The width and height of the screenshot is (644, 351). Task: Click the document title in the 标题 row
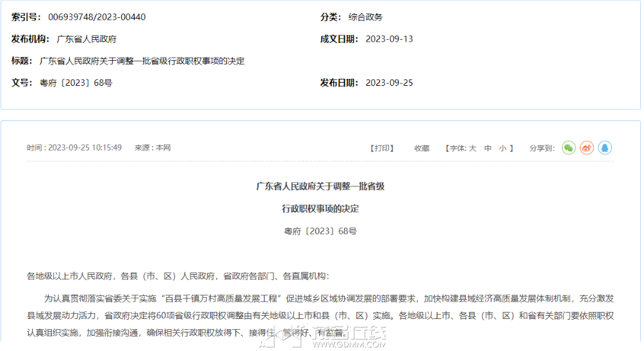[x=142, y=61]
